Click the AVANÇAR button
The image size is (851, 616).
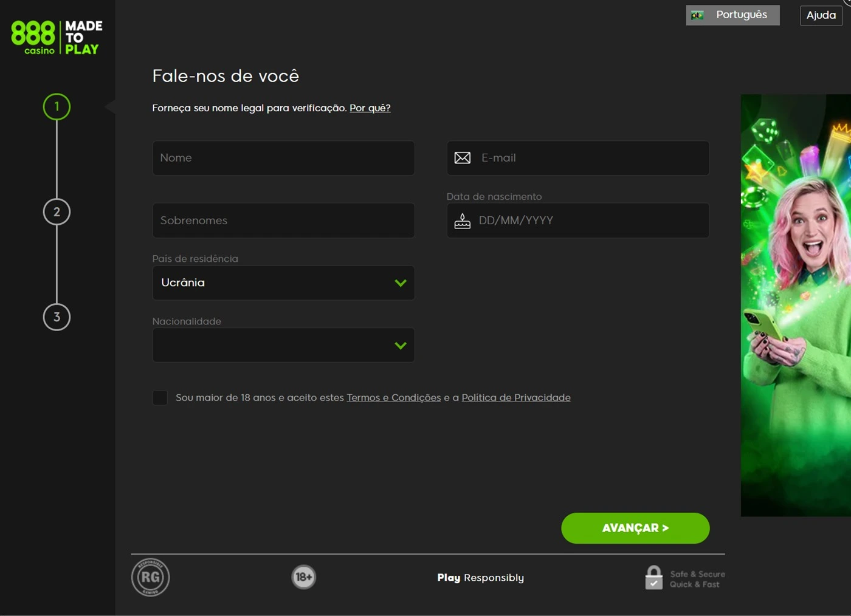point(635,528)
